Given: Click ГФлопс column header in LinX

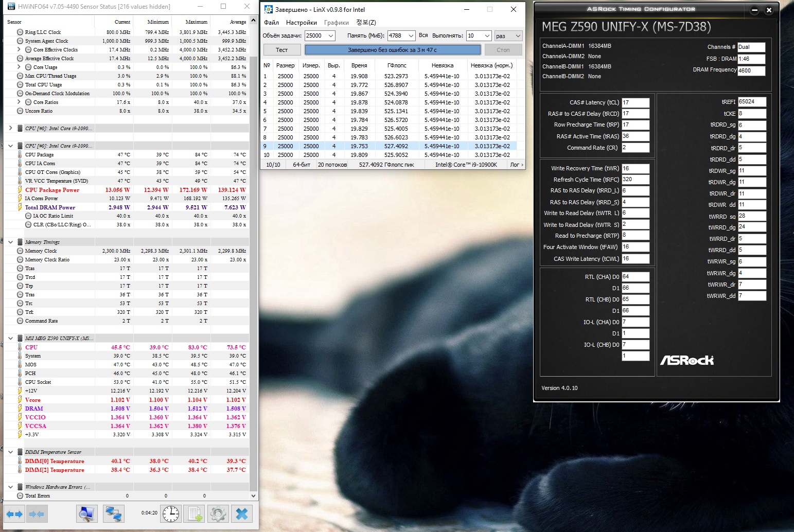Looking at the screenshot, I should (397, 65).
